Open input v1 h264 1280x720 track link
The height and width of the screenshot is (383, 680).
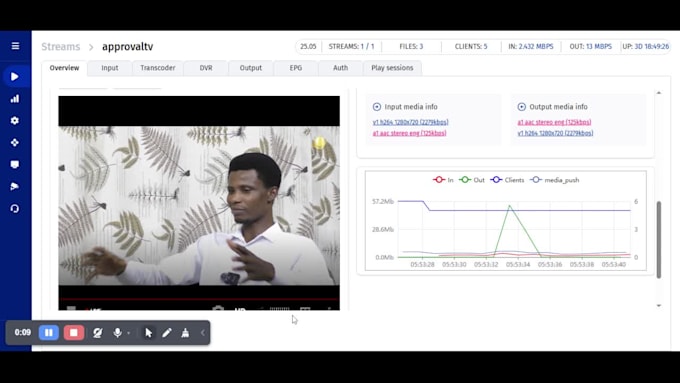(x=410, y=122)
